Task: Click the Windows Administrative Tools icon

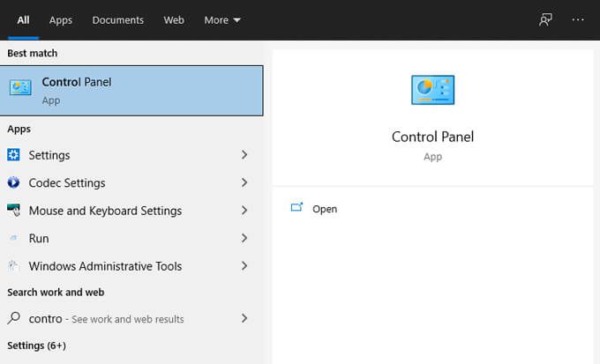Action: 13,266
